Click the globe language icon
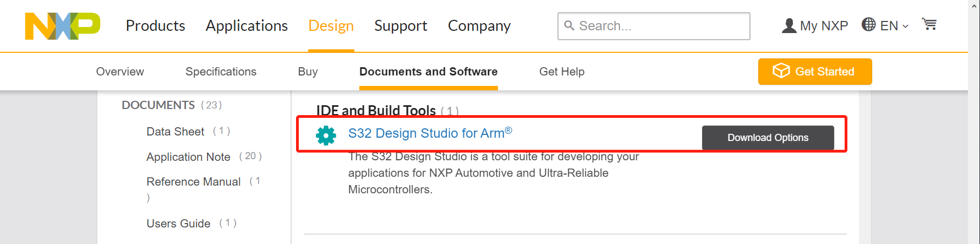Image resolution: width=980 pixels, height=244 pixels. (868, 25)
